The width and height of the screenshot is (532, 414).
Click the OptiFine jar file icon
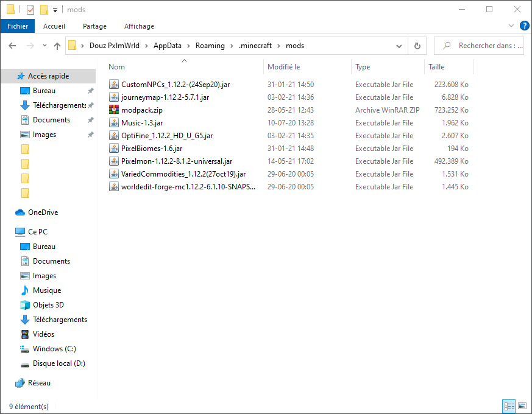click(x=114, y=135)
